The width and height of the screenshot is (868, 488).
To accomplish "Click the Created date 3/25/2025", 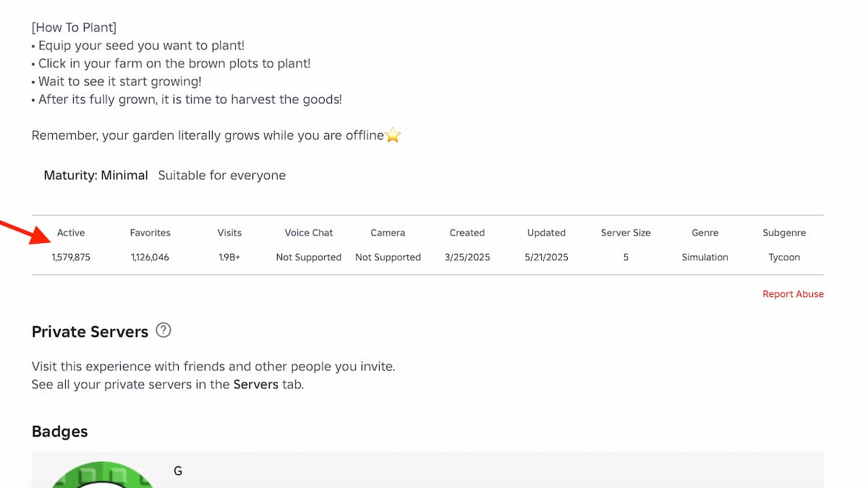I will 467,257.
